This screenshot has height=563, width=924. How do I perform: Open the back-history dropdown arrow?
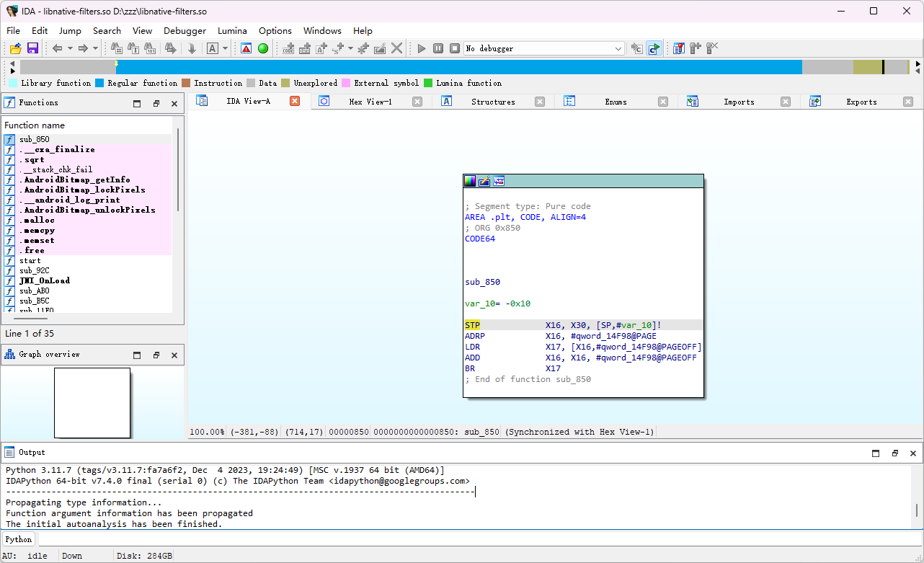click(70, 48)
